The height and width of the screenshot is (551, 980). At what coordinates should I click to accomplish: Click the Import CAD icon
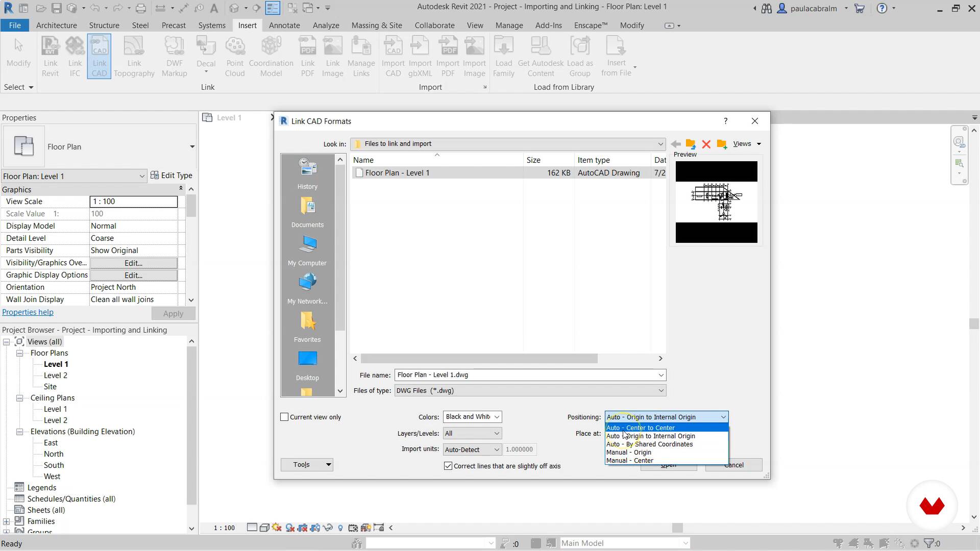coord(393,57)
